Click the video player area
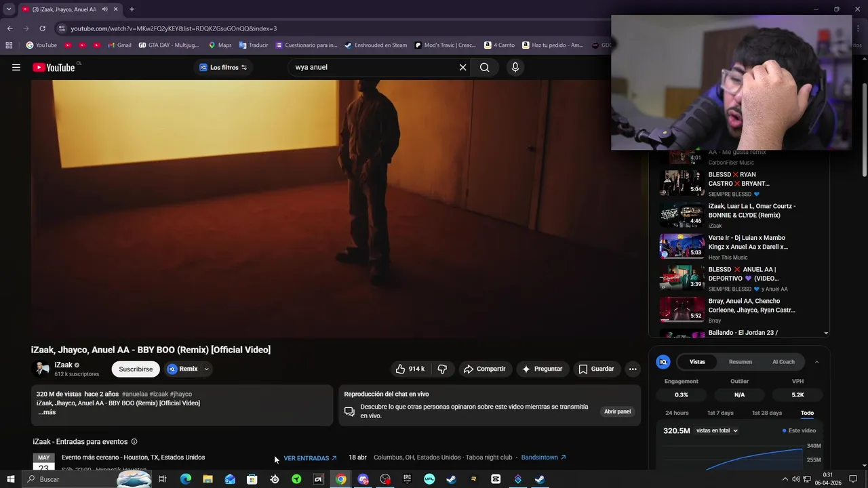This screenshot has height=488, width=868. coord(336,209)
